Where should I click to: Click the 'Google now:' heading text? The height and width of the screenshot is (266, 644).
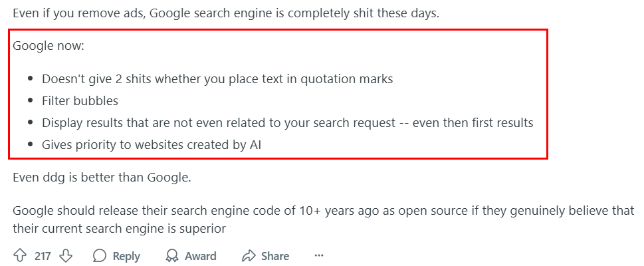pos(49,45)
